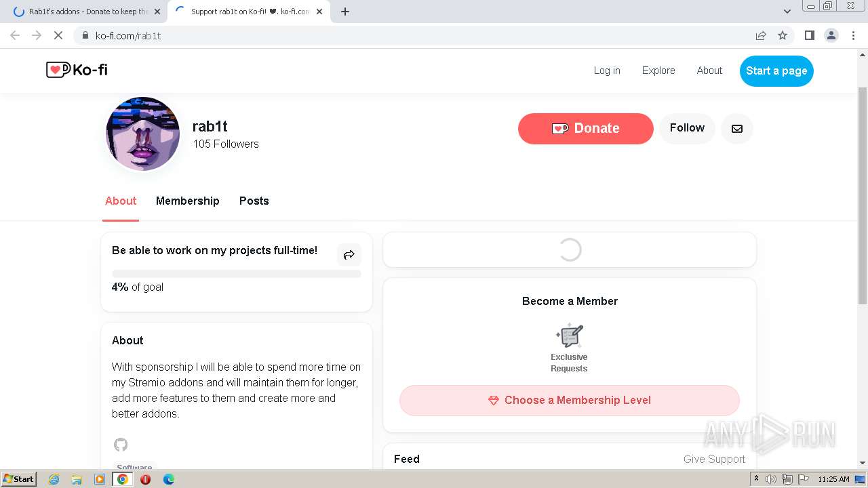Click the Exclusive Requests icon
The image size is (868, 488).
click(569, 335)
